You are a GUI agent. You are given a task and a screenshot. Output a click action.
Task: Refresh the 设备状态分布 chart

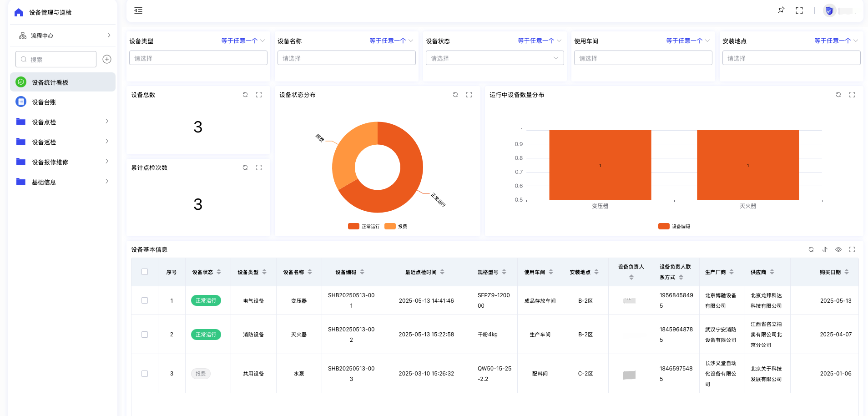455,95
